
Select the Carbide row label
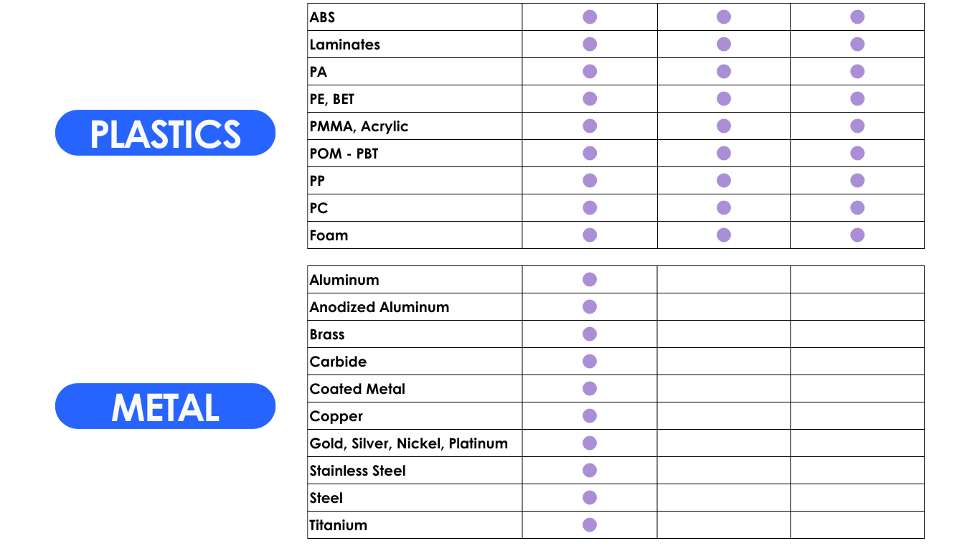(x=338, y=362)
